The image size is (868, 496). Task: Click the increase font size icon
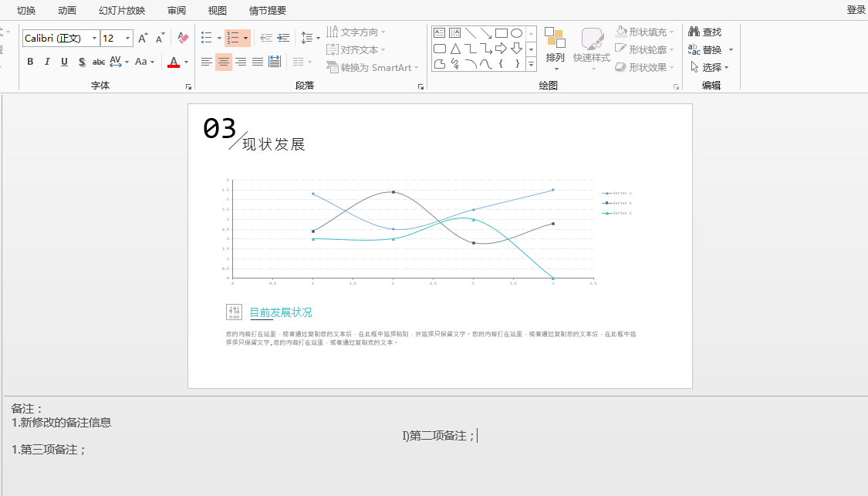[x=143, y=38]
